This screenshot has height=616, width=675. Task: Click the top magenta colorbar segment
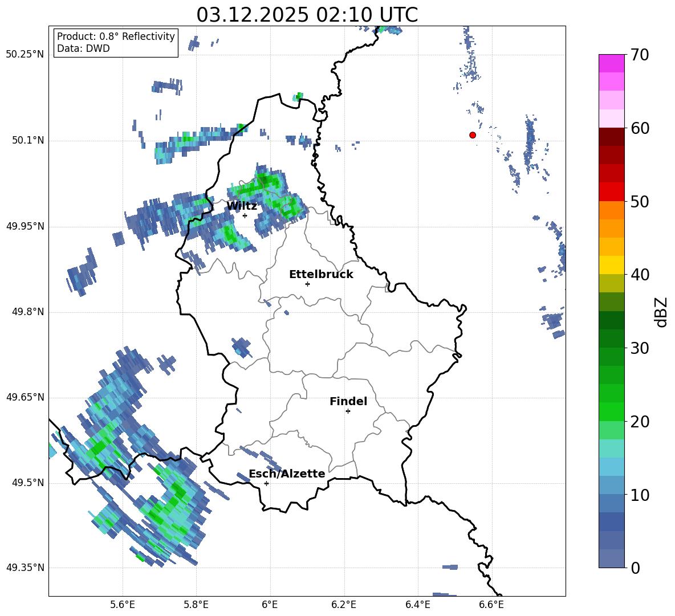(x=611, y=63)
